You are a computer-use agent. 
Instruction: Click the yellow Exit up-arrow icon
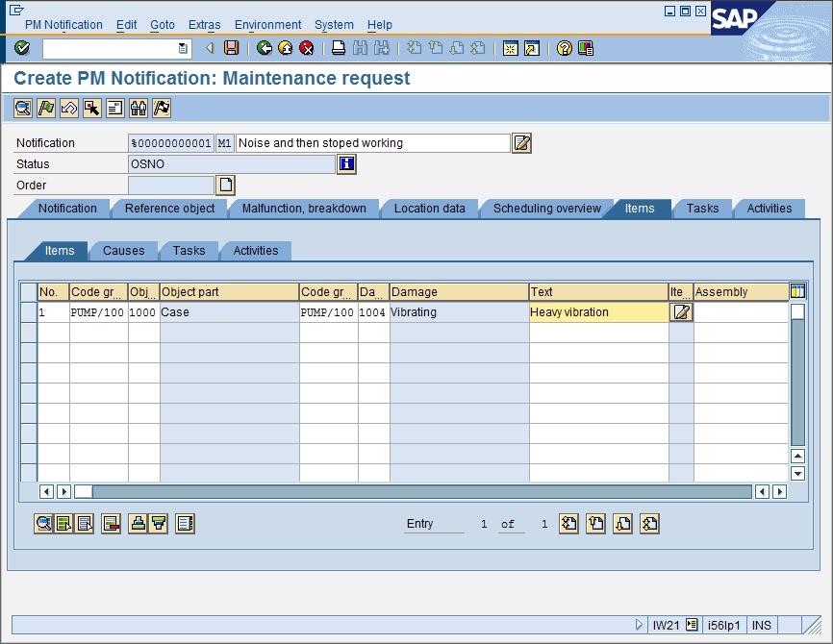(x=286, y=48)
